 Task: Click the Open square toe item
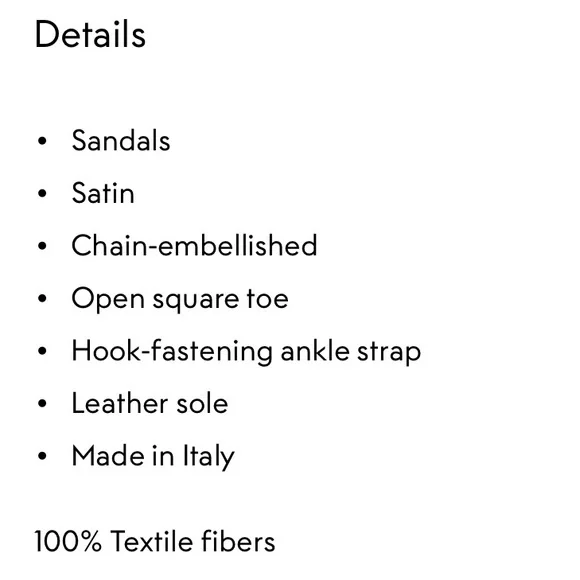point(180,300)
